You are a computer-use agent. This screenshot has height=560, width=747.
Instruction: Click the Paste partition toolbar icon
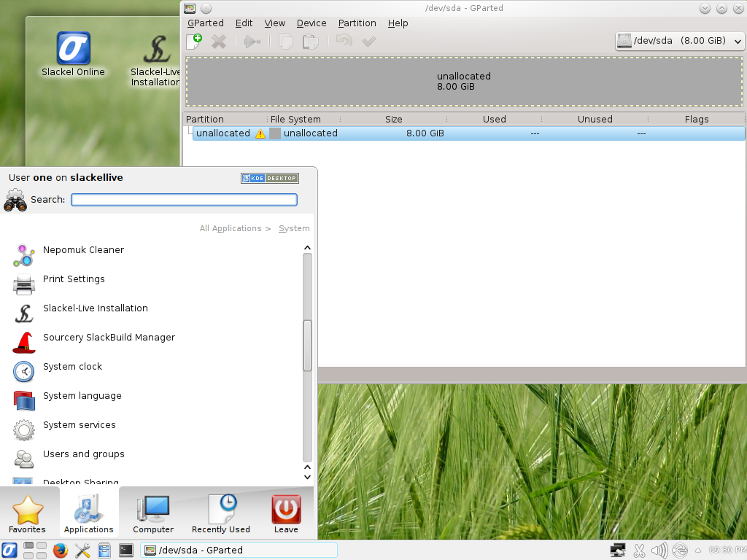click(311, 42)
